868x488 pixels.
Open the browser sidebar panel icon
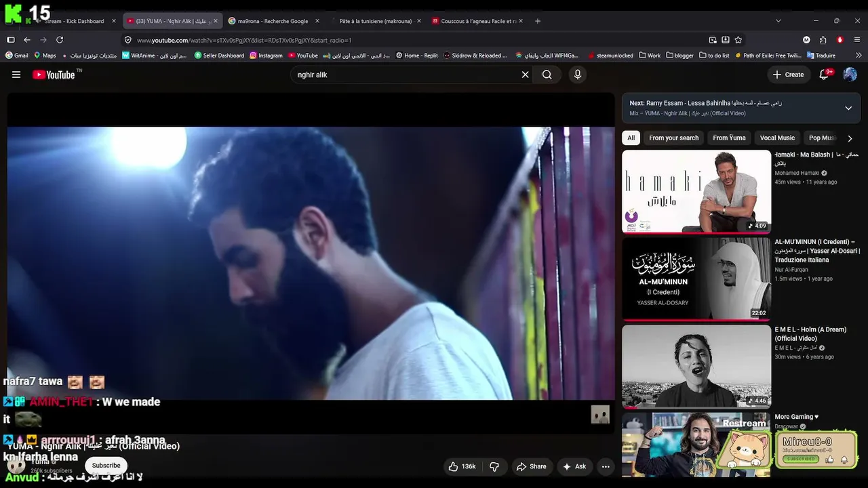click(11, 40)
